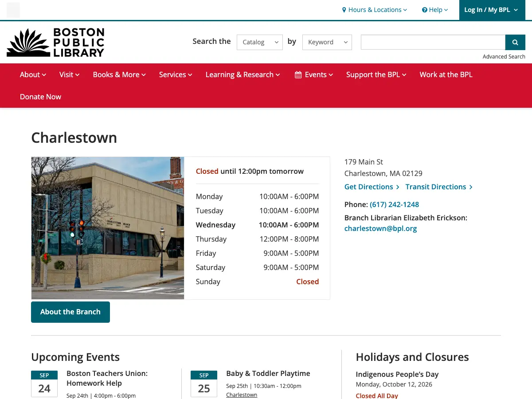Viewport: 532px width, 399px height.
Task: Expand the About menu
Action: 33,74
